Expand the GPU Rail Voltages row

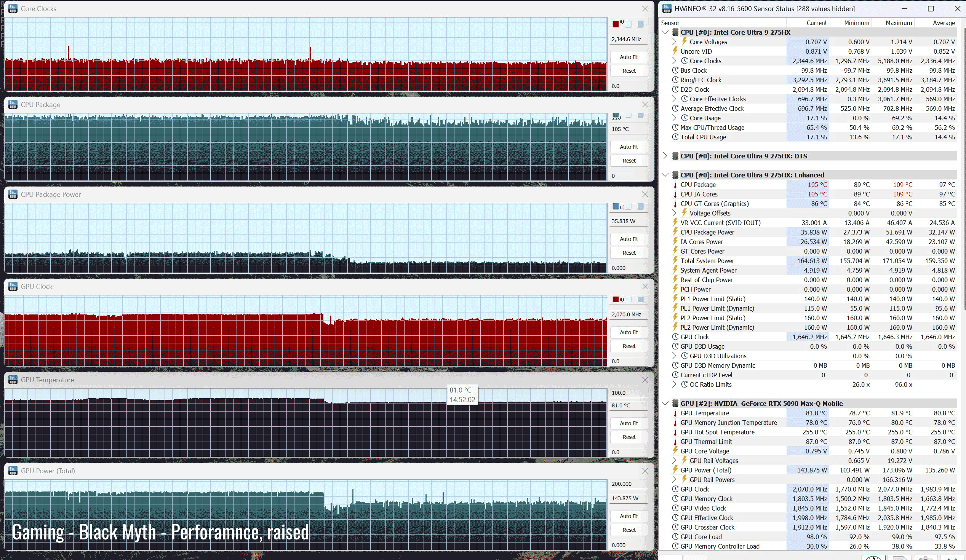pyautogui.click(x=674, y=460)
